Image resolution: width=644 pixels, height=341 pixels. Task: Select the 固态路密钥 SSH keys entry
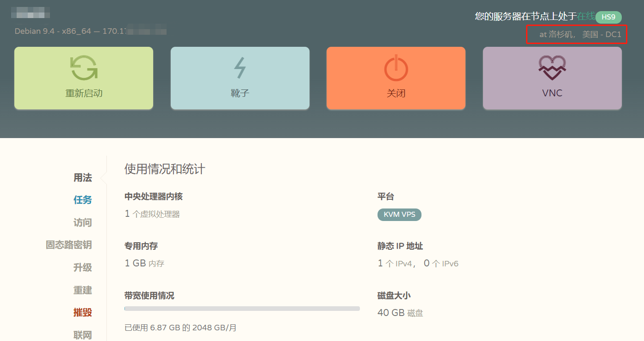pos(68,245)
